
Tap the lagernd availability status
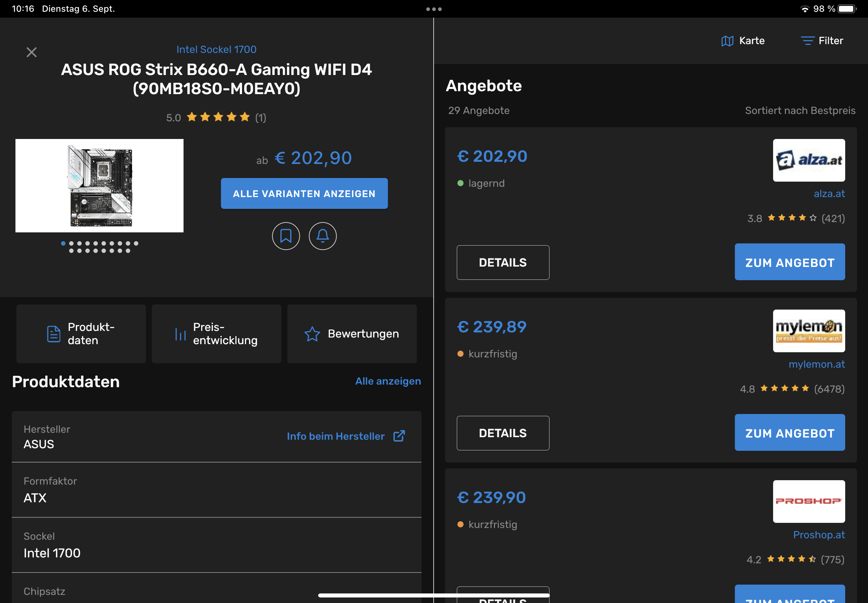[x=481, y=183]
